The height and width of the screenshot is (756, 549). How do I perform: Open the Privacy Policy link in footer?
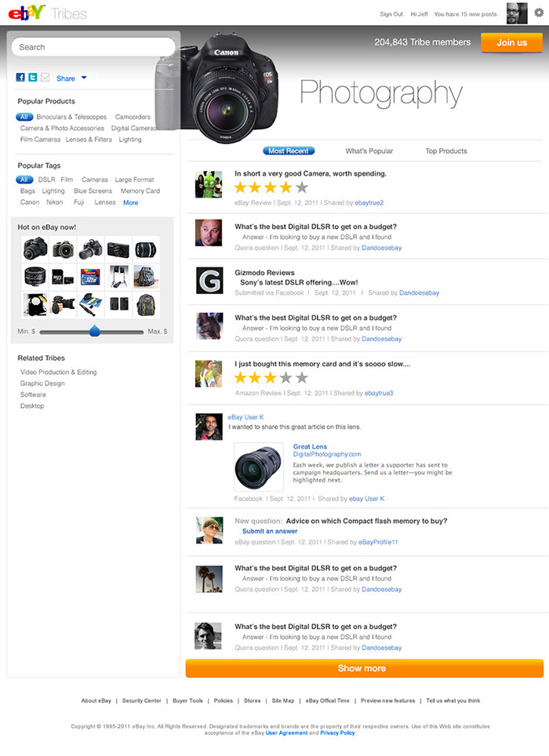(337, 732)
